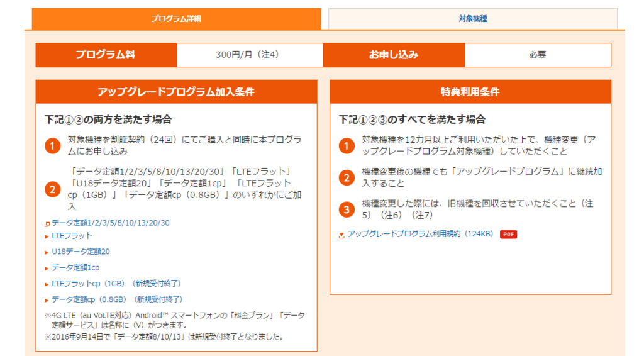Click the 下記①②③のすべてを満たす場合 subheading
The width and height of the screenshot is (644, 356).
[x=412, y=120]
